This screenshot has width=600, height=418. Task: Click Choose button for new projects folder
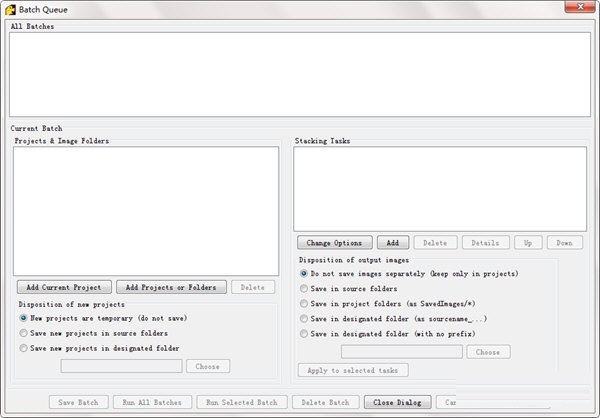(x=208, y=366)
